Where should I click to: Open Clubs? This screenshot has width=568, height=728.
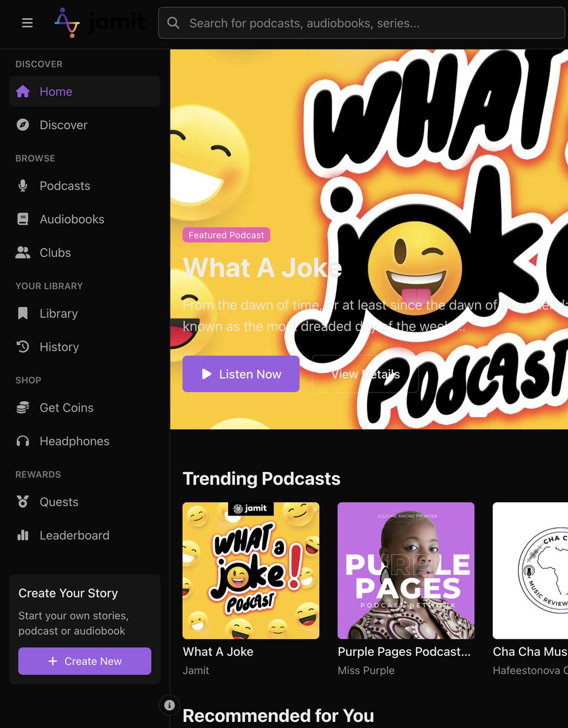coord(84,253)
